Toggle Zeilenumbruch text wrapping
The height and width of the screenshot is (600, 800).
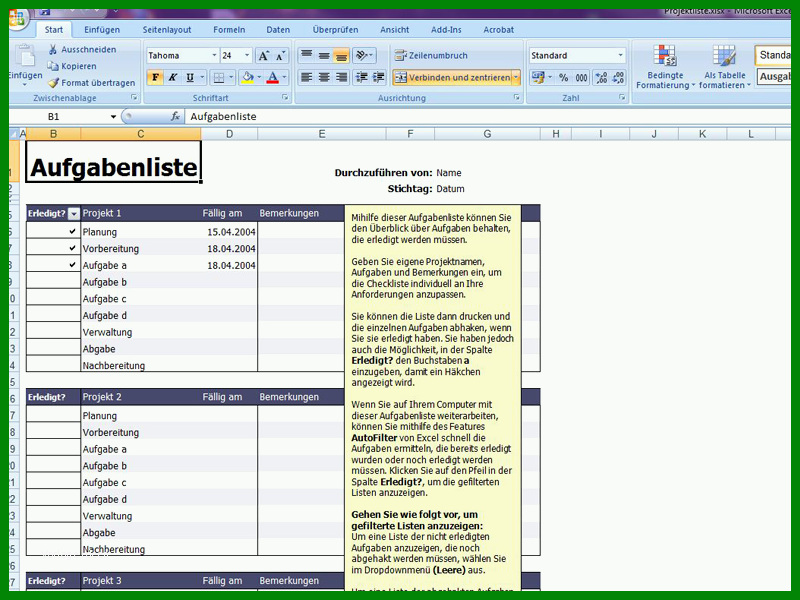click(x=431, y=55)
